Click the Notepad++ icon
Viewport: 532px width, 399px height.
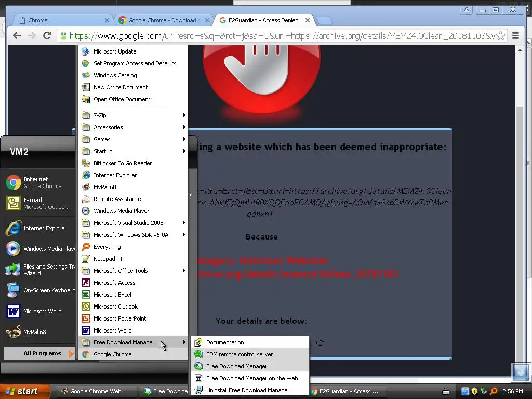(x=86, y=259)
